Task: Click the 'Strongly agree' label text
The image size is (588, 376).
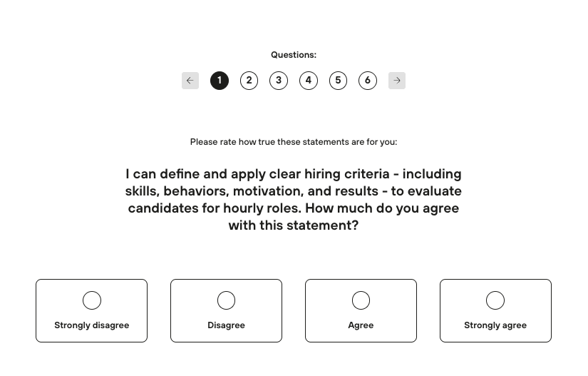Action: [495, 325]
